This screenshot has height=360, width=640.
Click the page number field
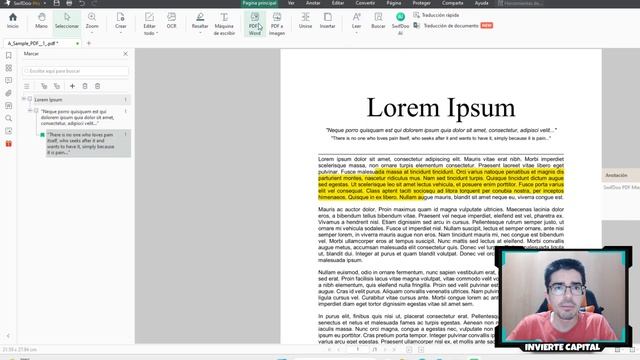click(358, 349)
